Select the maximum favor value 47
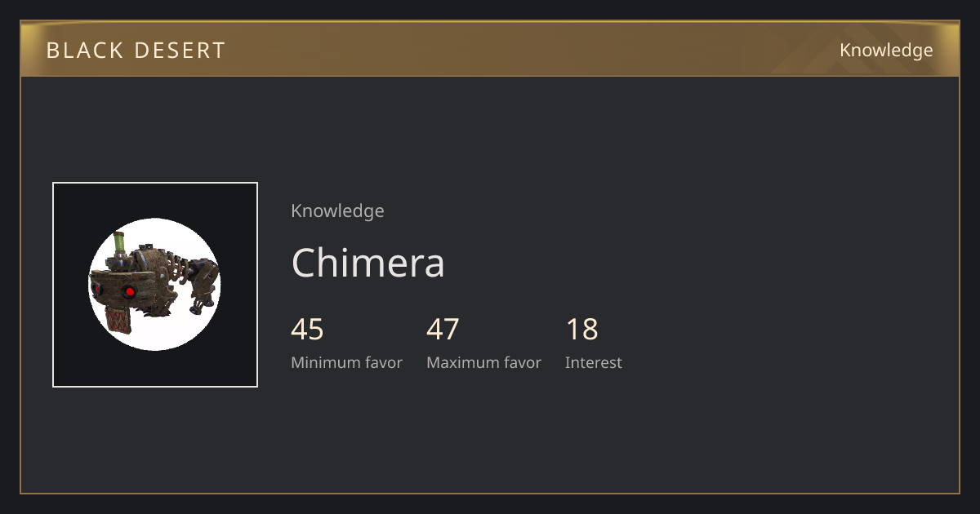The width and height of the screenshot is (980, 514). [443, 330]
